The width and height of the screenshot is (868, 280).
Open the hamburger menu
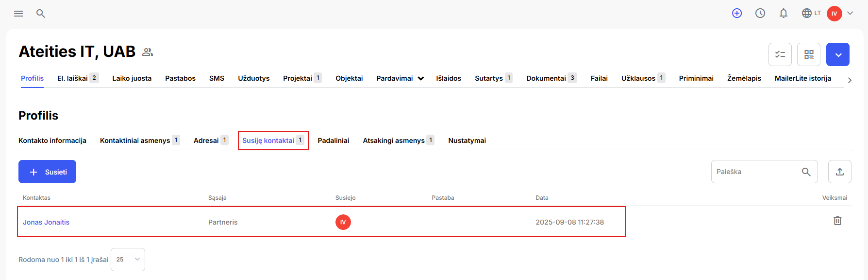(18, 14)
